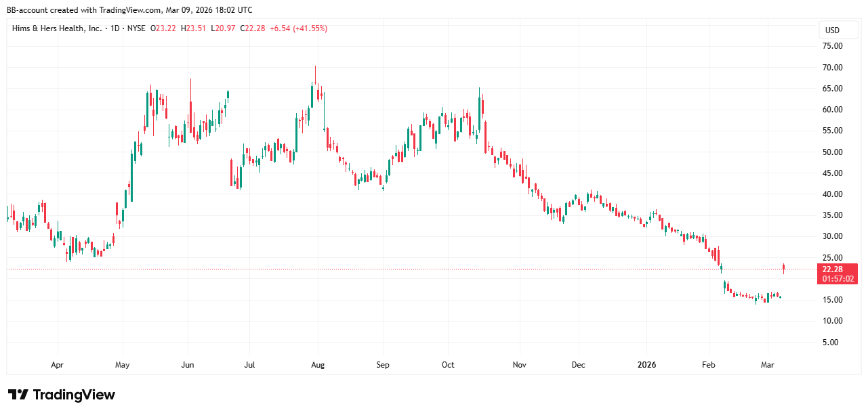Click the NYSE exchange label
Image resolution: width=868 pixels, height=415 pixels.
136,28
